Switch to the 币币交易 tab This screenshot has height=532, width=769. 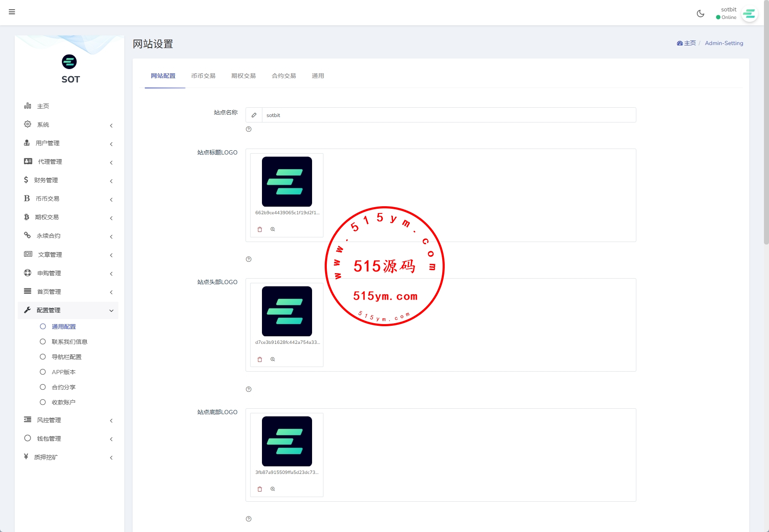(203, 76)
